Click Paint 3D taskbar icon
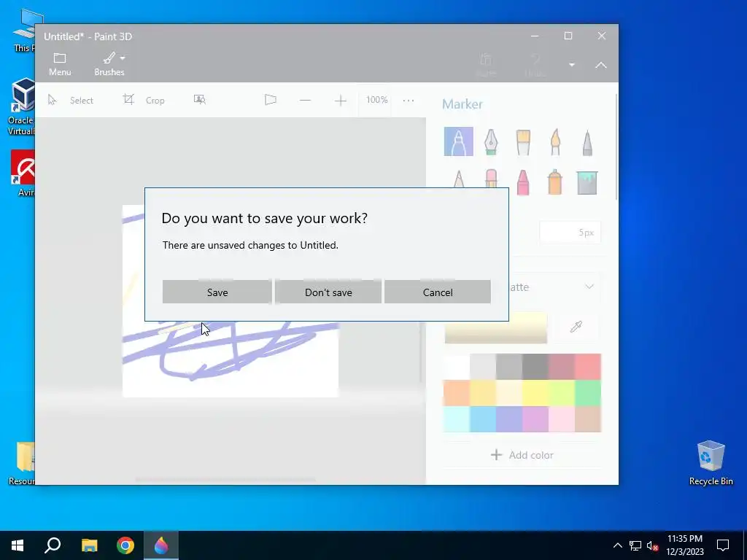 (161, 545)
